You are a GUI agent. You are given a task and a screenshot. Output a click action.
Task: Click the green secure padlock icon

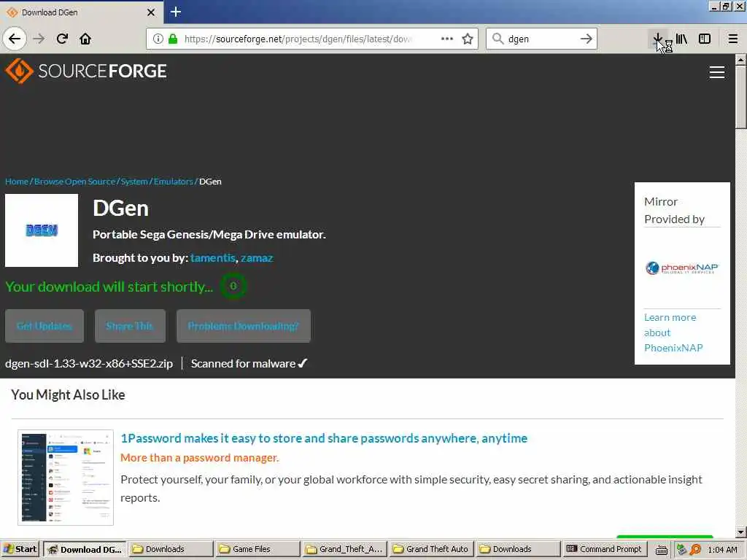coord(173,39)
